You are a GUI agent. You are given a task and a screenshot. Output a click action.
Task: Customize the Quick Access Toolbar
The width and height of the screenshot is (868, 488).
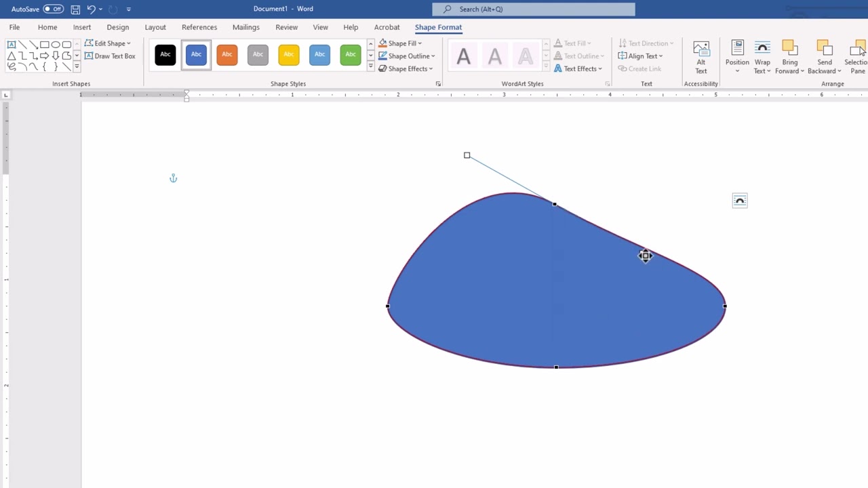point(129,9)
